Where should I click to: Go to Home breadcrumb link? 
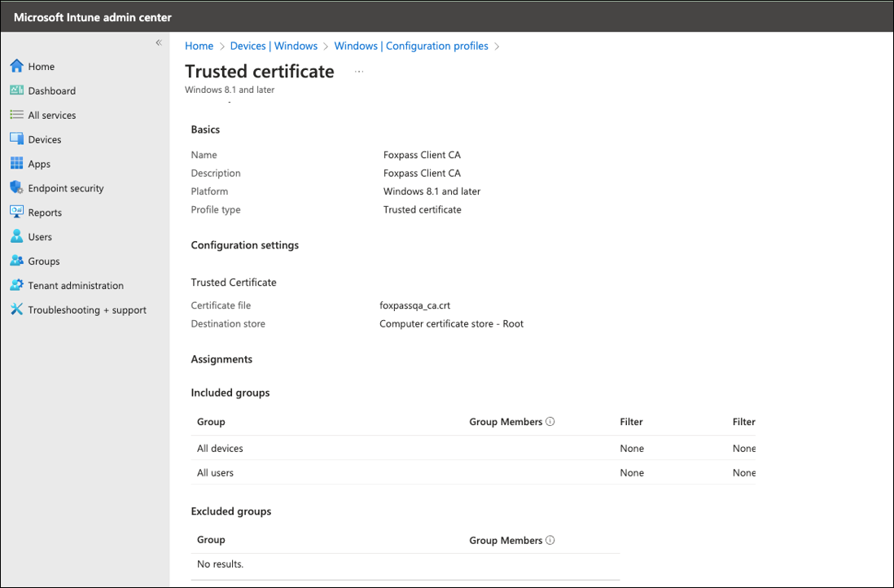199,46
